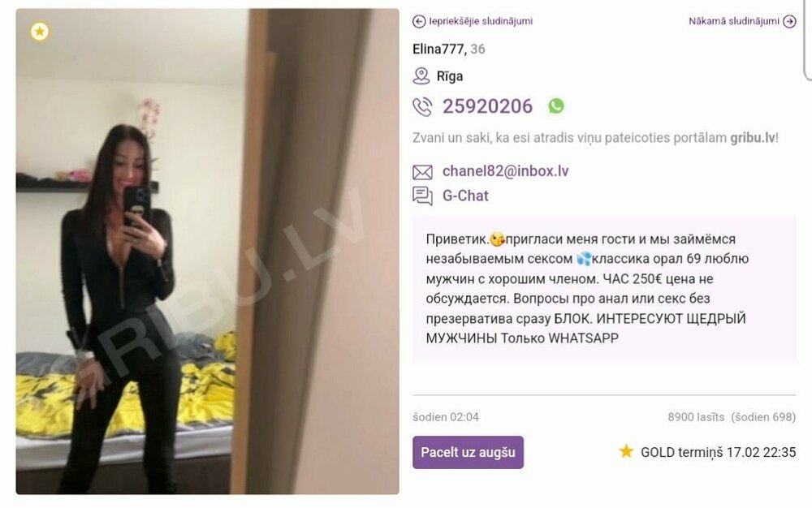Click the inbox.lv email address link
The image size is (812, 508).
coord(505,171)
